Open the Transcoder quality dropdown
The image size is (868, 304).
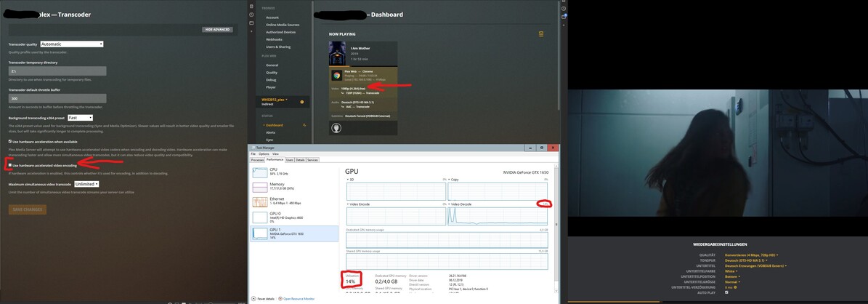tap(71, 44)
